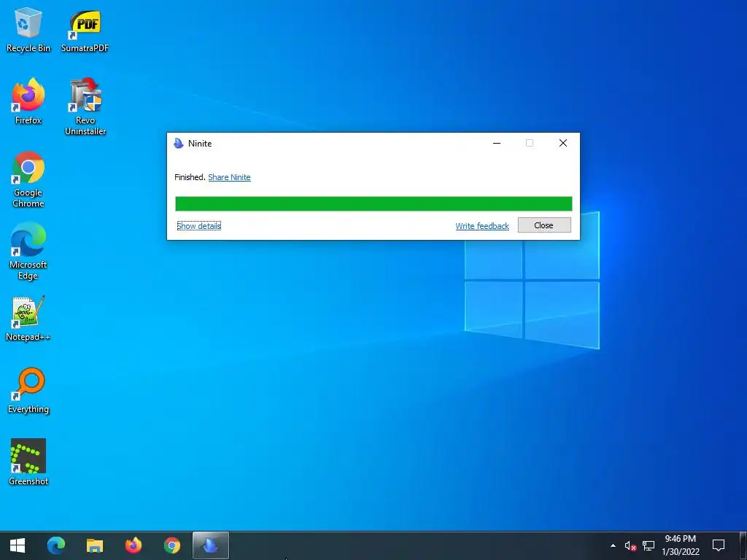Select the Revo Uninstaller desktop shortcut
Viewport: 747px width, 560px height.
point(85,106)
